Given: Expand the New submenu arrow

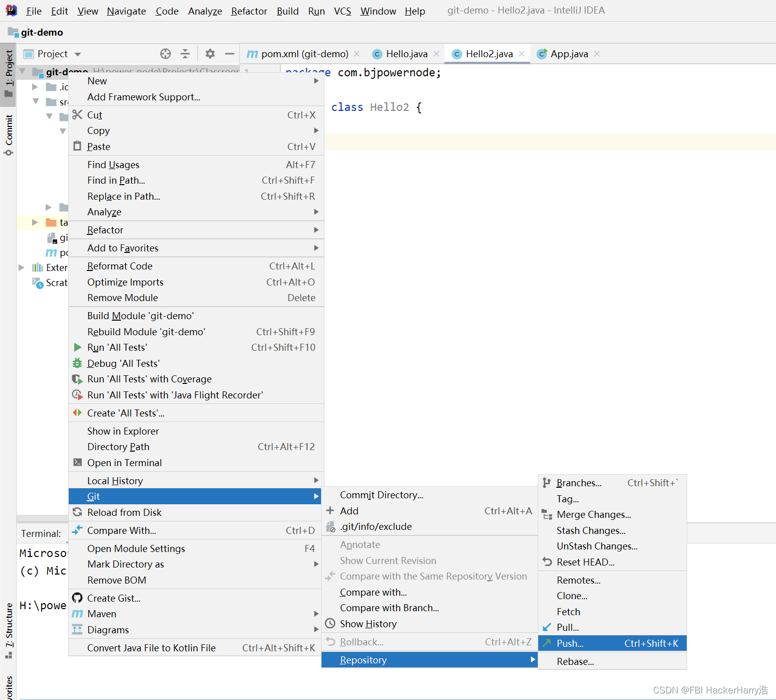Looking at the screenshot, I should [316, 81].
